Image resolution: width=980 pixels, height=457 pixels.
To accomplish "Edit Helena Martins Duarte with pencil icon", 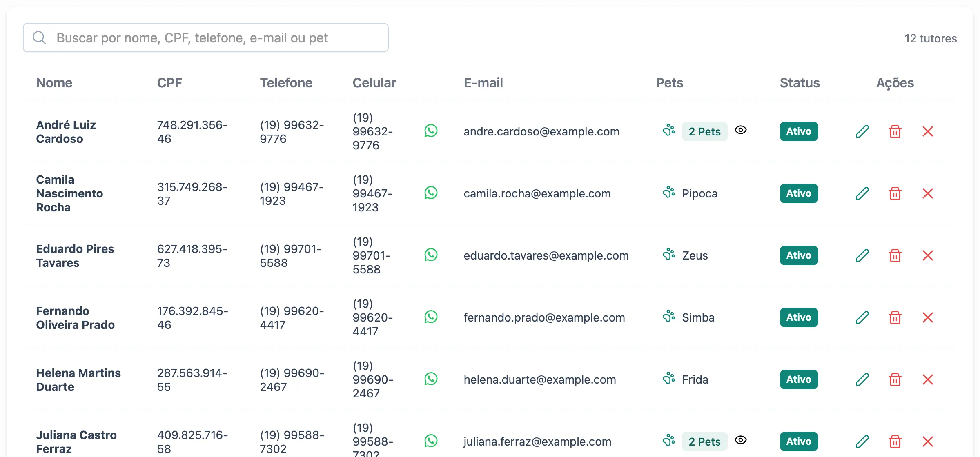I will tap(862, 379).
